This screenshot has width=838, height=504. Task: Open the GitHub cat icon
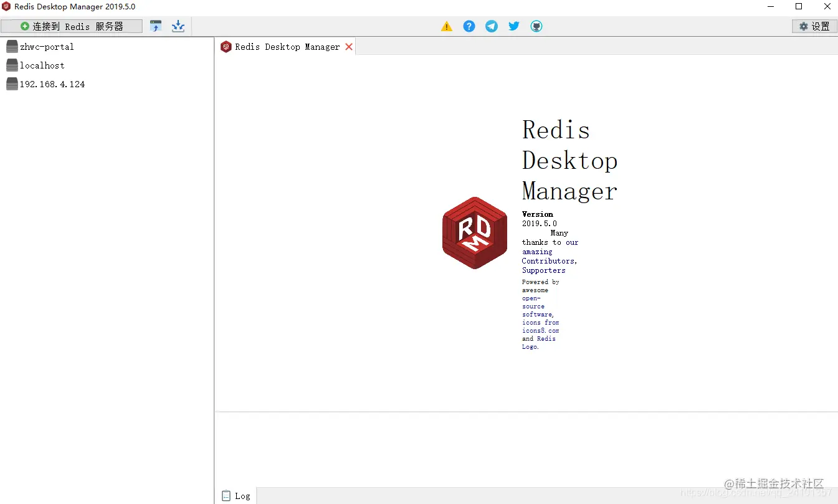coord(536,26)
